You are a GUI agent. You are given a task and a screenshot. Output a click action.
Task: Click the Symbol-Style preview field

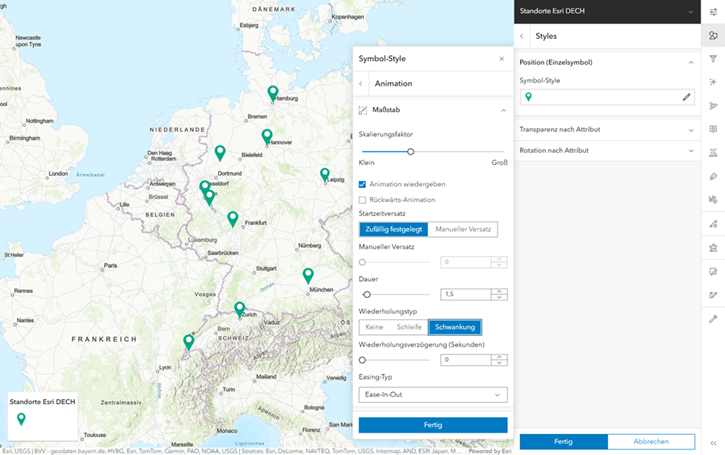tap(607, 97)
